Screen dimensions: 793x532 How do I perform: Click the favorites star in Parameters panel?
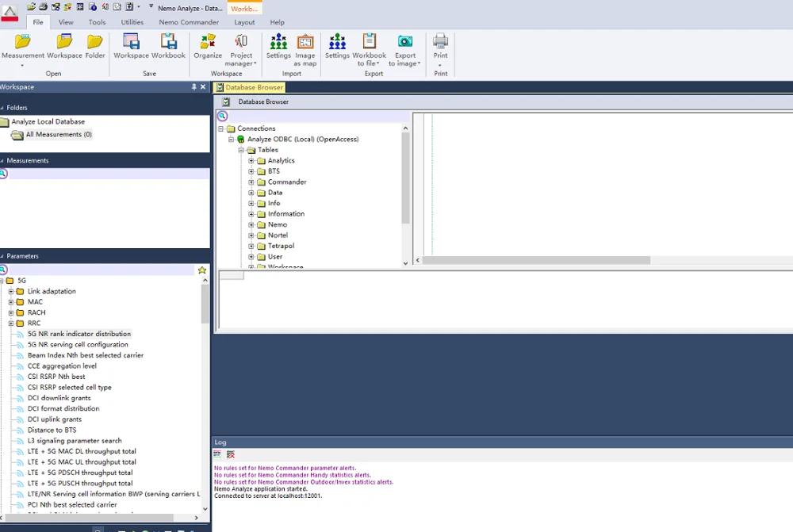tap(202, 270)
